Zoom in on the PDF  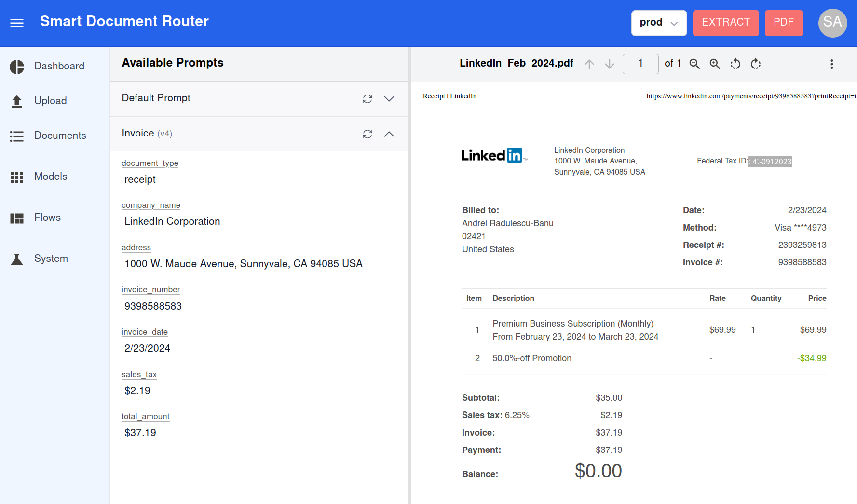tap(715, 64)
